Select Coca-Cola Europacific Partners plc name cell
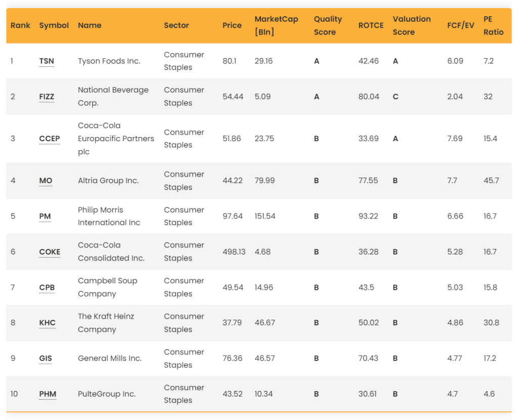Screen dimensions: 518x420 coord(116,139)
